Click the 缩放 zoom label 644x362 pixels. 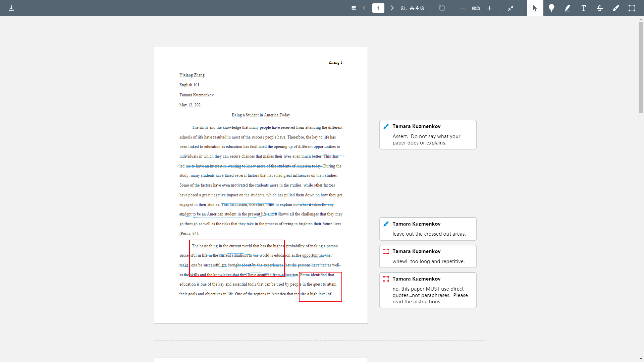coord(476,8)
